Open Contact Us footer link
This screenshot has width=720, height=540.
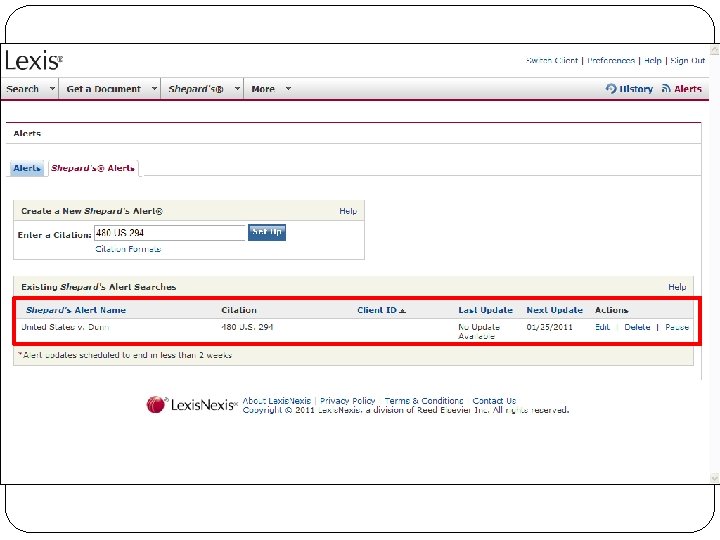(x=494, y=400)
